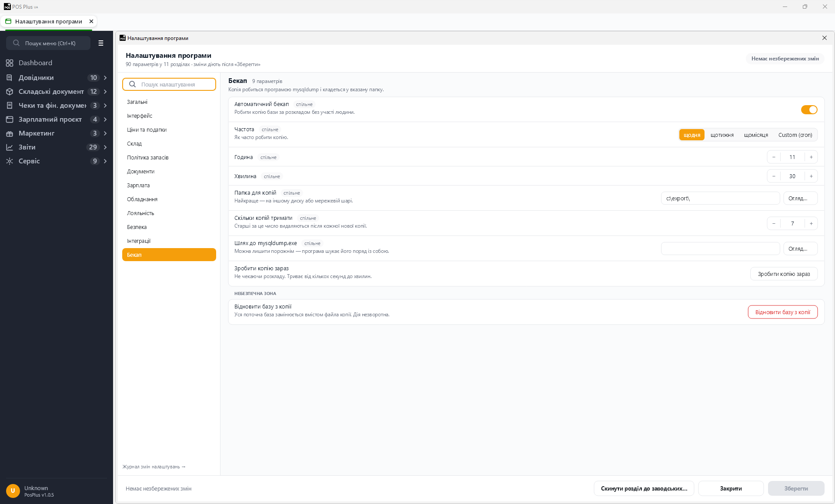Close the settings dialog with X
Image resolution: width=835 pixels, height=504 pixels.
pyautogui.click(x=825, y=38)
